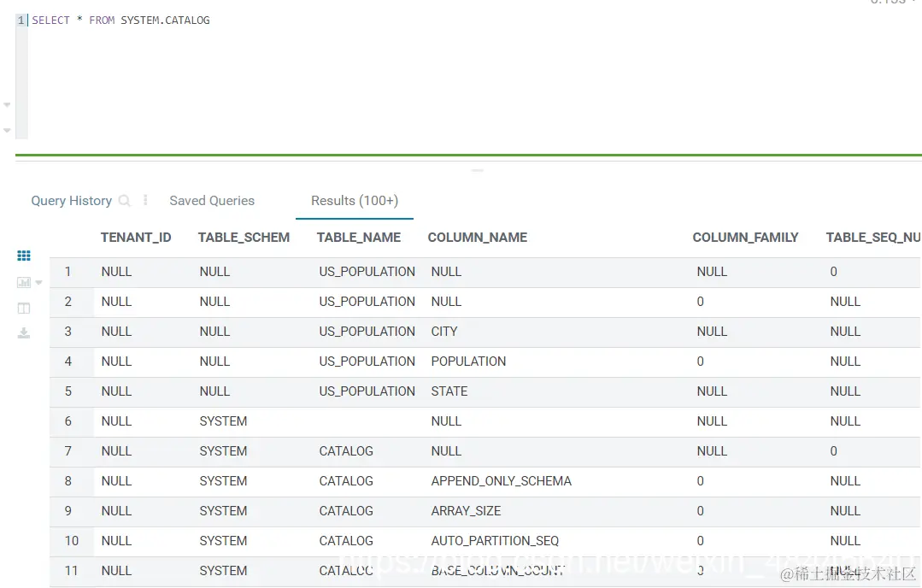This screenshot has height=588, width=922.
Task: Click TABLE_SEQ_NUM value 0 in row 7
Action: pyautogui.click(x=833, y=451)
